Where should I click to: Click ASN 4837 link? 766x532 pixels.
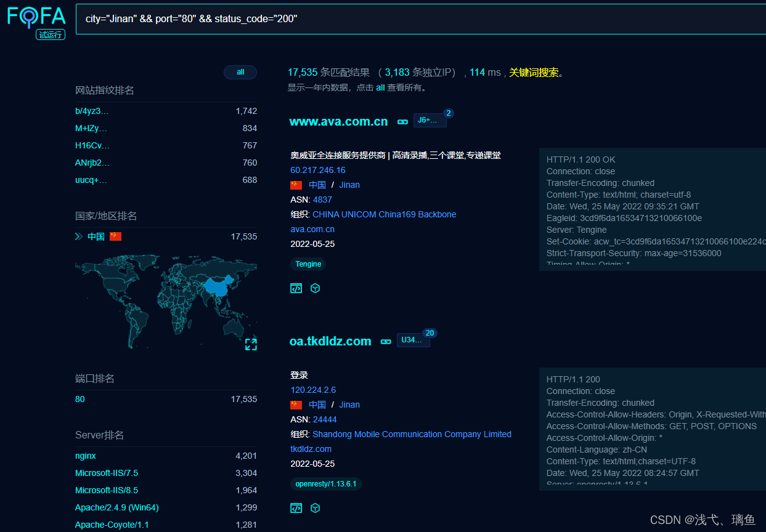[322, 199]
